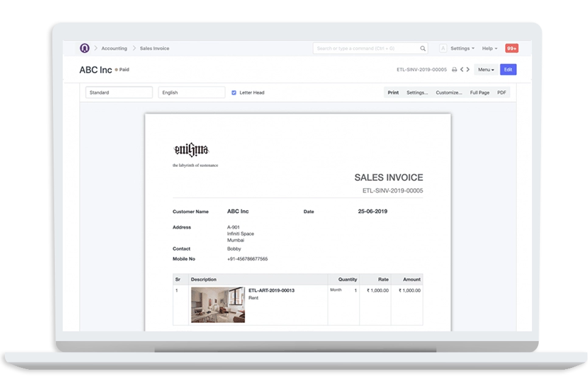Image resolution: width=588 pixels, height=377 pixels.
Task: Open the Menu dropdown
Action: point(485,69)
